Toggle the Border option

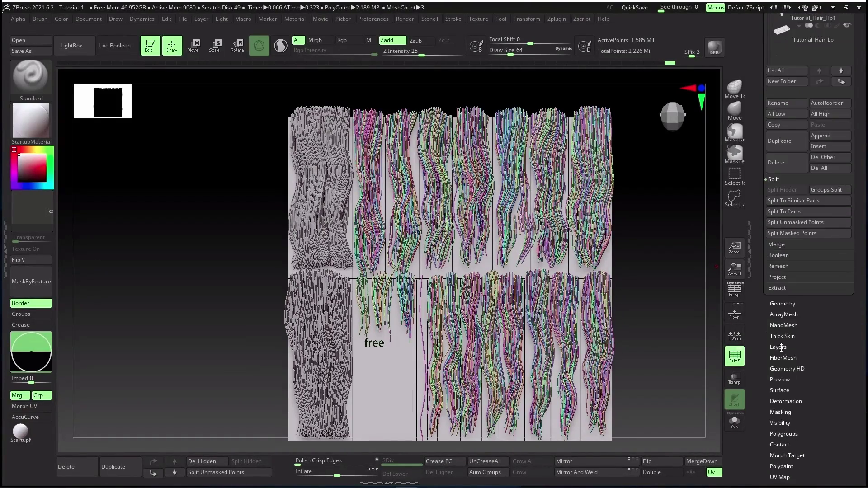pos(31,303)
